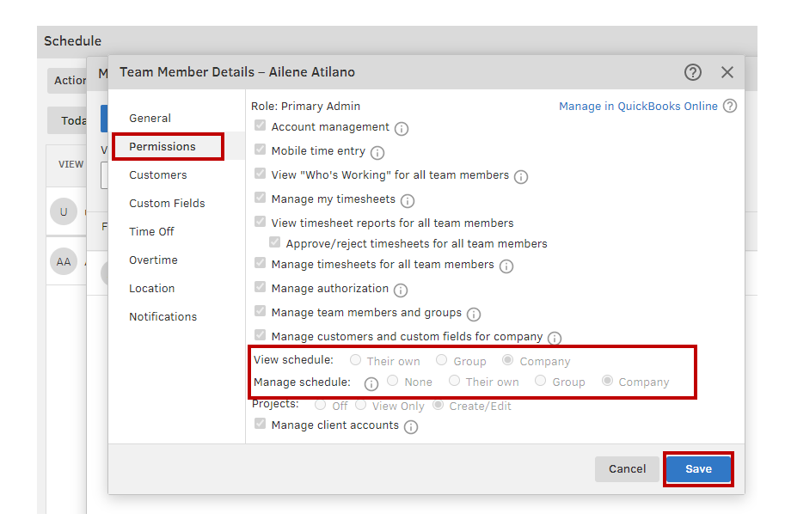Toggle Mobile time entry checkbox
Image resolution: width=785 pixels, height=532 pixels.
click(260, 150)
